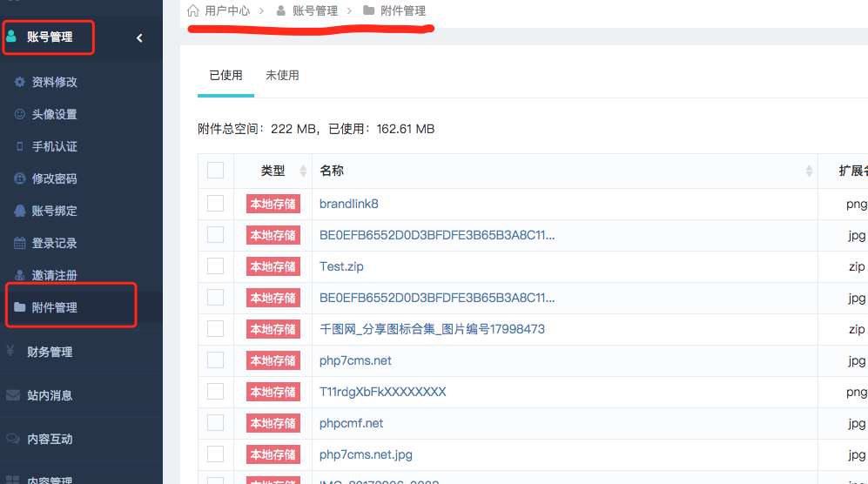Collapse the 账号管理 menu chevron
868x484 pixels.
tap(139, 37)
